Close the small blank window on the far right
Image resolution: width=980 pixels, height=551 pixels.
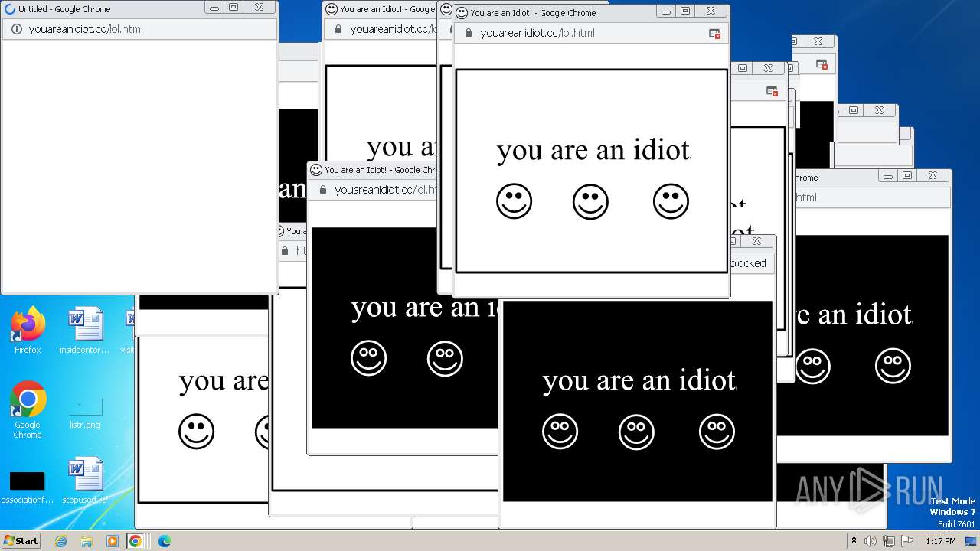[879, 110]
